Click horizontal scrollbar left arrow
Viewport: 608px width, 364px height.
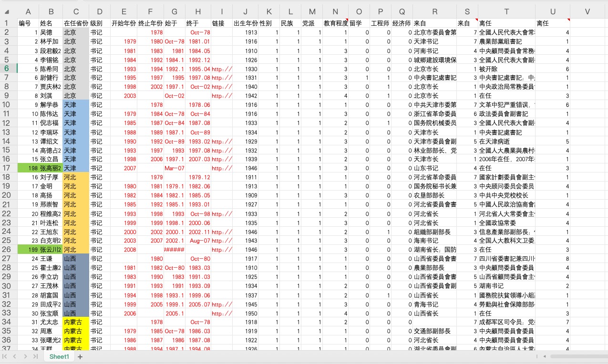[x=545, y=356]
